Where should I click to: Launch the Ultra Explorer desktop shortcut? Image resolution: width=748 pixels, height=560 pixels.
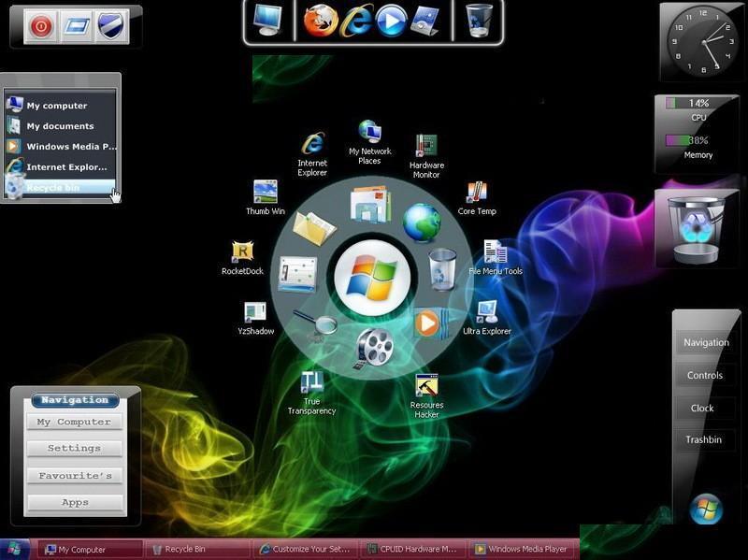point(487,318)
